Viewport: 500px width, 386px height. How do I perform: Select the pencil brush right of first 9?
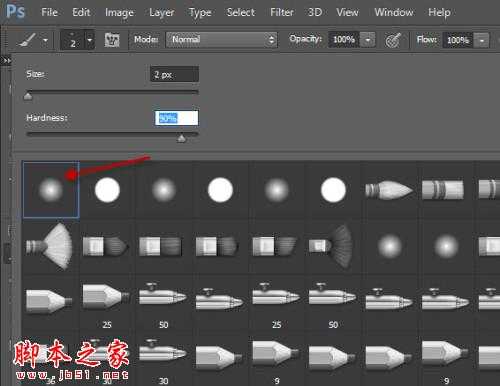point(332,358)
